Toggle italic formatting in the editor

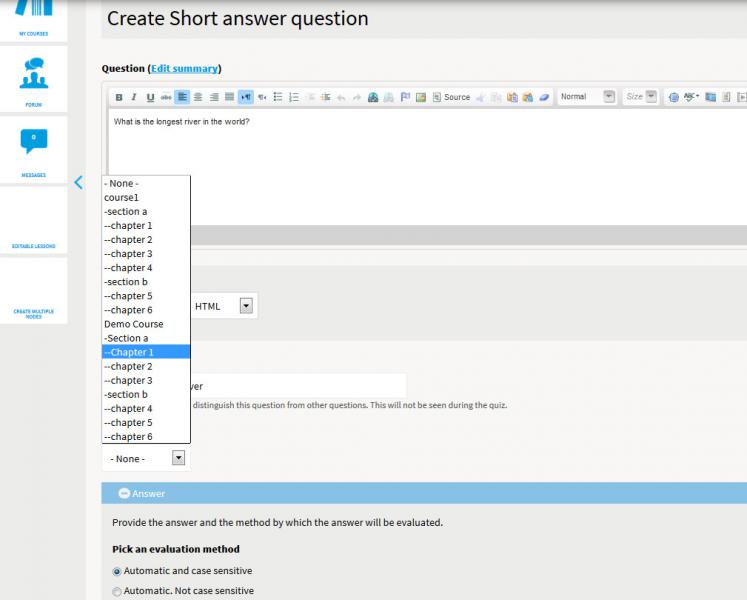[134, 97]
